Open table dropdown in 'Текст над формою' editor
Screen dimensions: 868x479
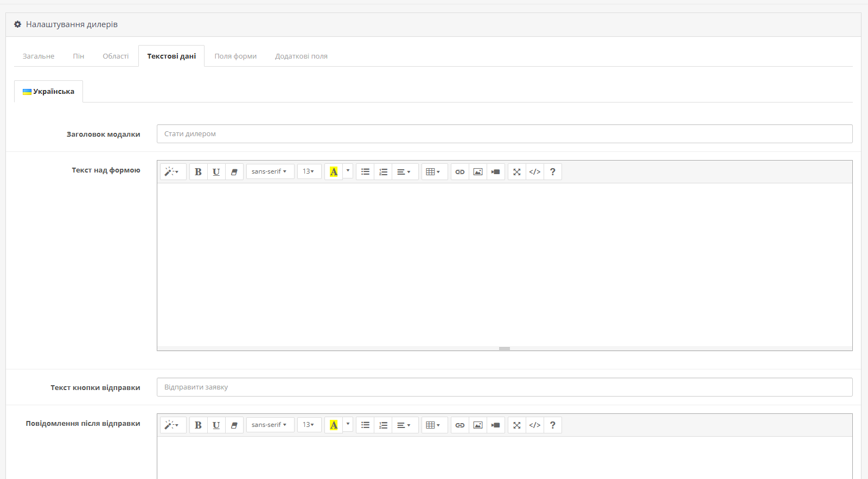coord(435,172)
